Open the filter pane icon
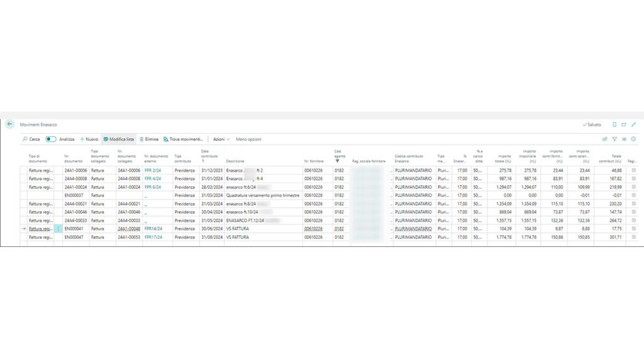644x362 pixels. point(615,139)
